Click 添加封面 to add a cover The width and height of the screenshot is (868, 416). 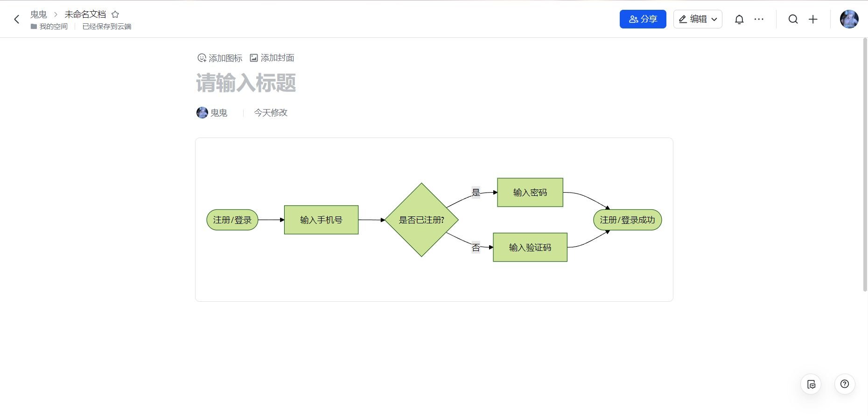tap(272, 58)
